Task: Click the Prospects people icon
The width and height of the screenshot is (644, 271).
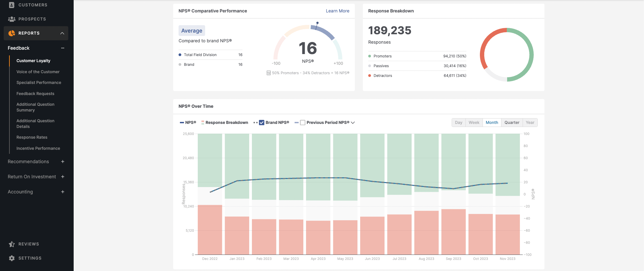Action: [x=12, y=19]
